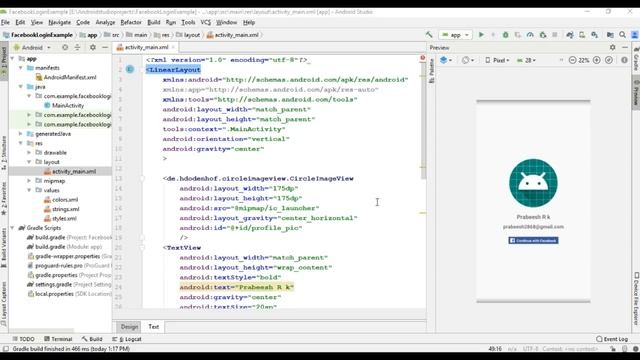The width and height of the screenshot is (640, 360).
Task: Expand the generatedJava folder arrow
Action: 21,133
